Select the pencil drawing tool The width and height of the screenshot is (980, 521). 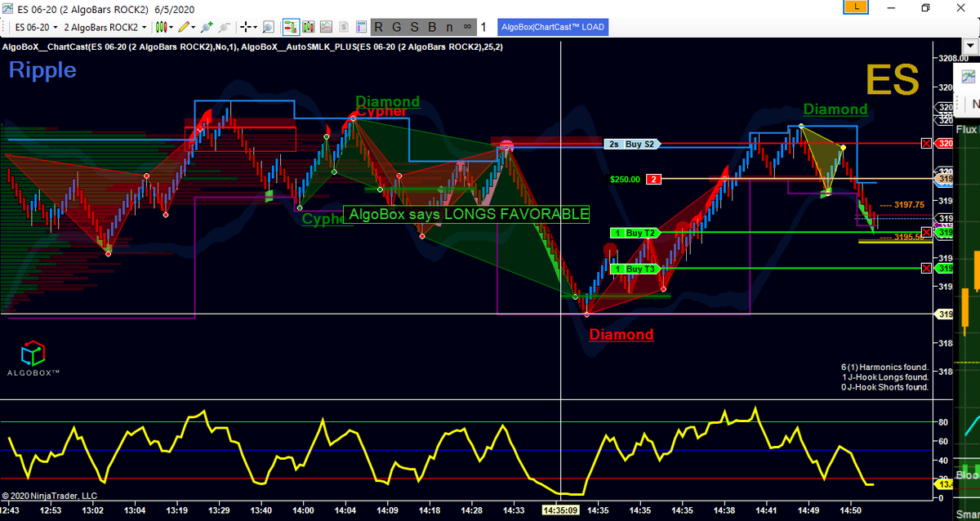(x=185, y=26)
